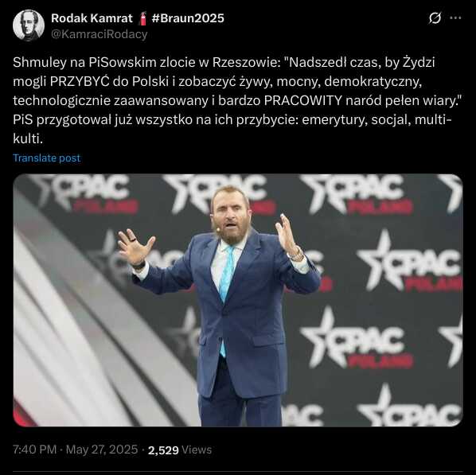
Task: Click the fire extinguisher emoji in name
Action: (142, 18)
